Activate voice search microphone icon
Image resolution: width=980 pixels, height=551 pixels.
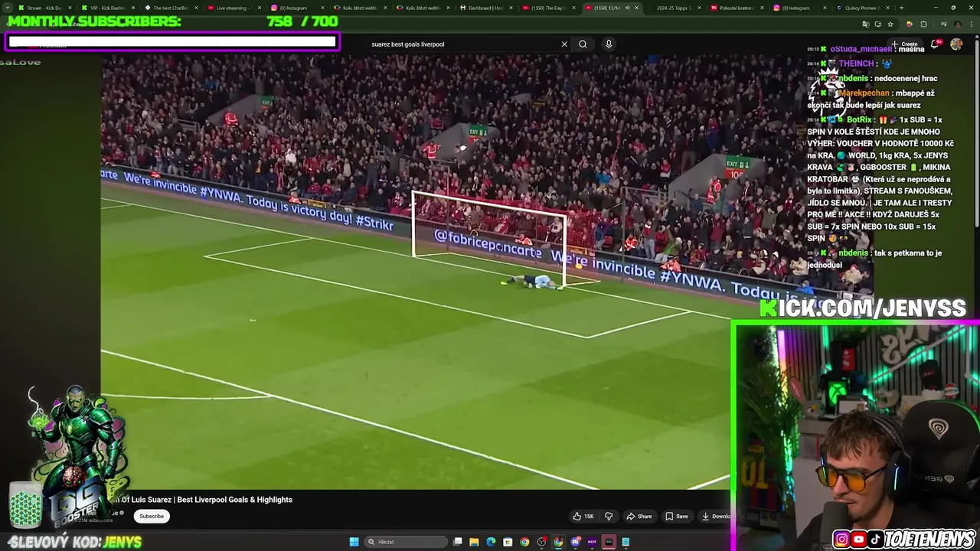coord(609,44)
